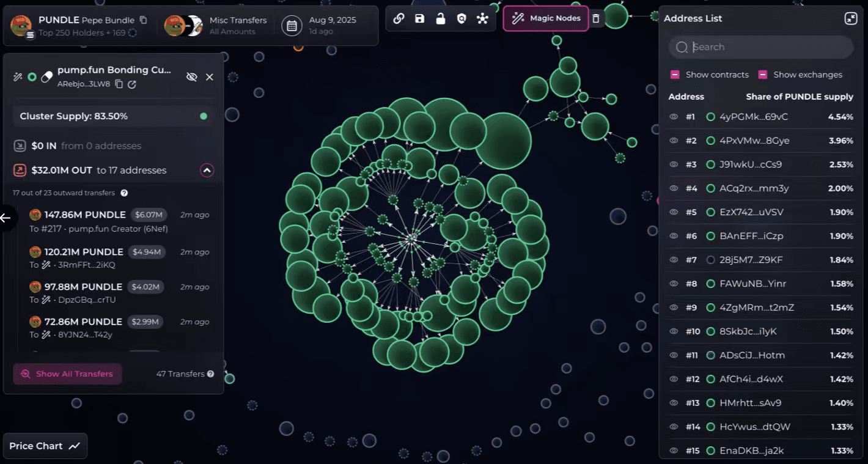
Task: Click the $32.01M OUT outgoing icon
Action: (x=20, y=170)
